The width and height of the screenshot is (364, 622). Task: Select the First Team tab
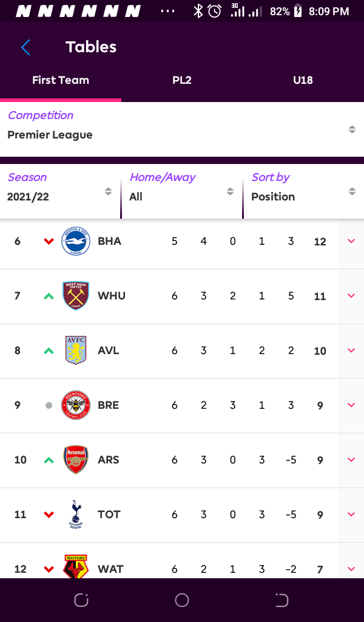(61, 80)
